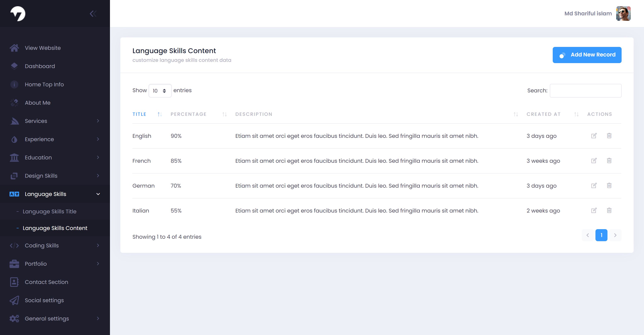Sort table by Description column
Screen dimensions: 644x335
377,114
